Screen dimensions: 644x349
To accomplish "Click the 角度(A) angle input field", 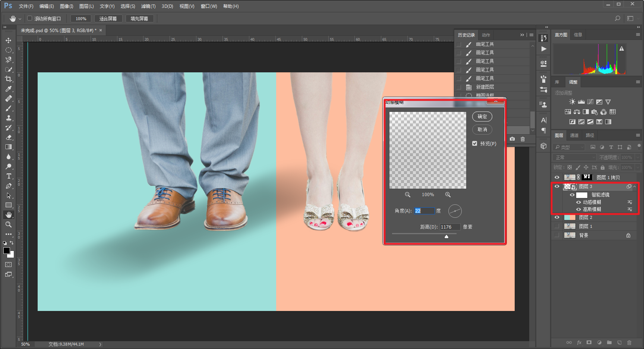I will (x=424, y=211).
